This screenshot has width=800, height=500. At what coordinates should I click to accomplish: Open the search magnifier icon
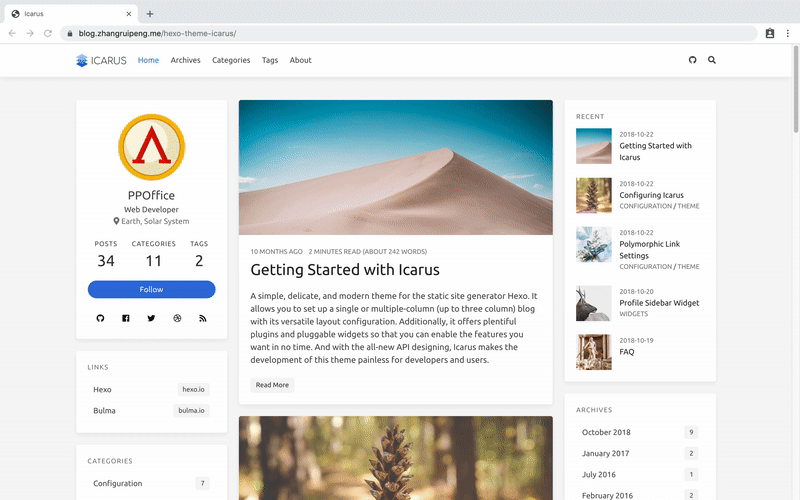pyautogui.click(x=712, y=60)
